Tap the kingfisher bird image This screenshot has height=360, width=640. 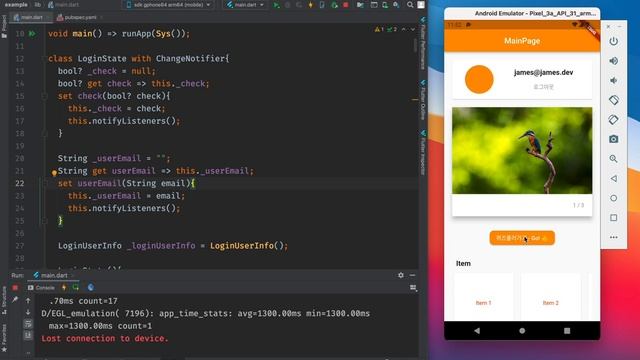(x=522, y=151)
